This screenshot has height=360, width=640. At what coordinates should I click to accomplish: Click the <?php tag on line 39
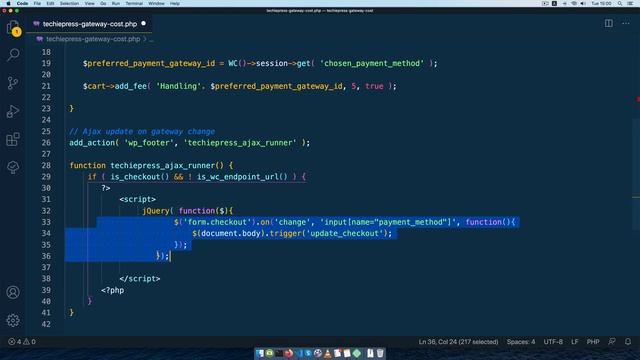click(x=113, y=290)
